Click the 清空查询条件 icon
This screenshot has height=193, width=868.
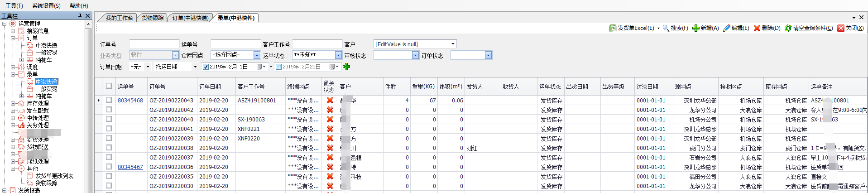(x=788, y=28)
